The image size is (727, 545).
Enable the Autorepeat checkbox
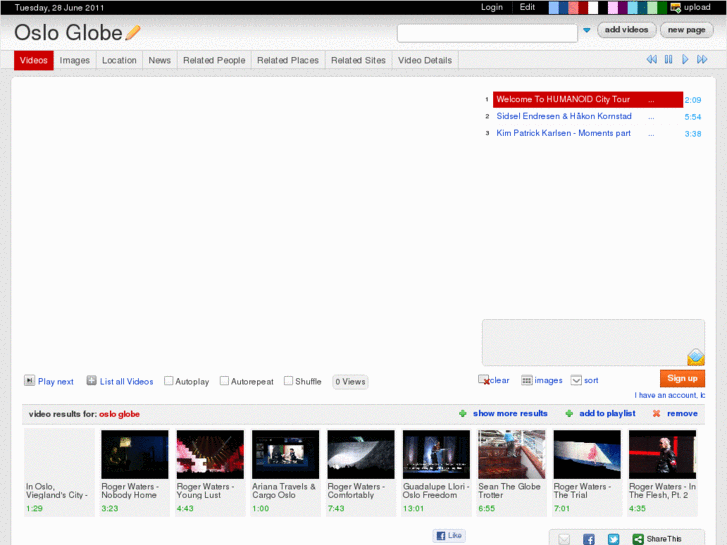[x=224, y=381]
